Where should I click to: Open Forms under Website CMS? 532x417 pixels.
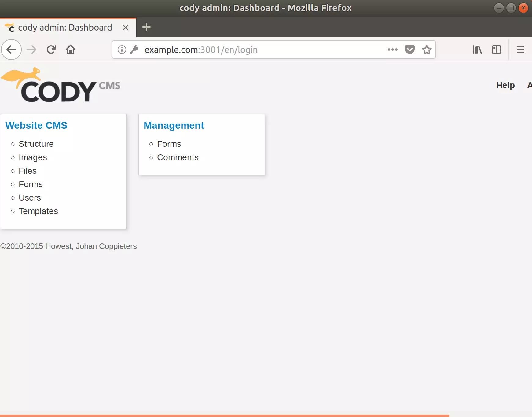click(31, 184)
